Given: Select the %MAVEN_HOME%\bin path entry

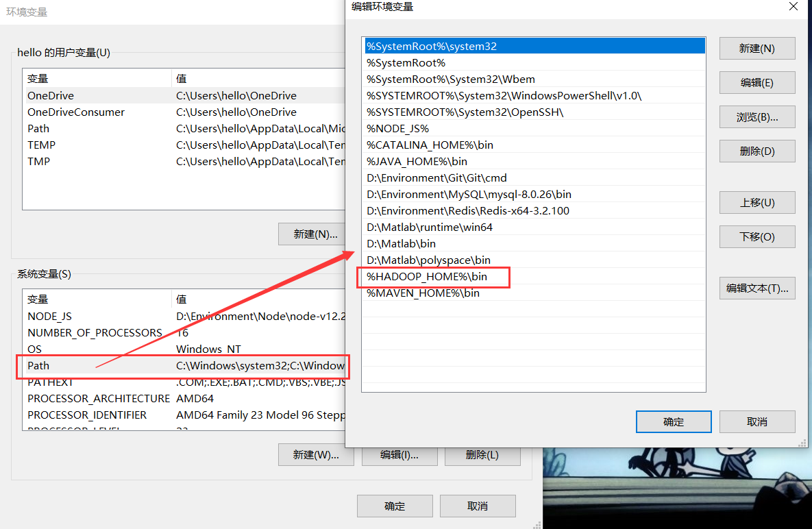Looking at the screenshot, I should (x=423, y=293).
